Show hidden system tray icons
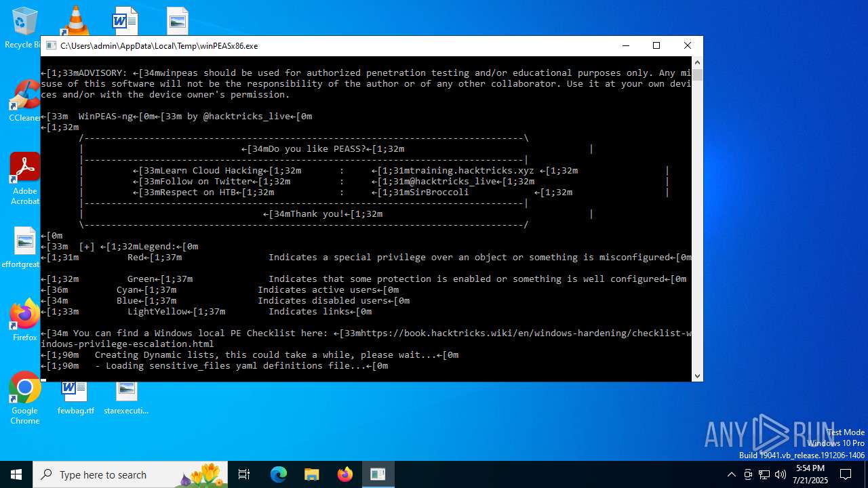Viewport: 868px width, 488px height. pyautogui.click(x=731, y=474)
